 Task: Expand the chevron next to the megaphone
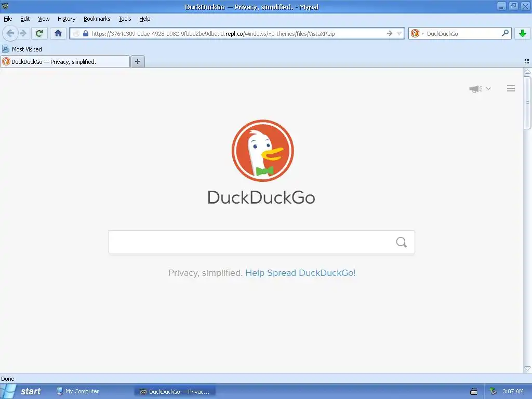coord(488,88)
